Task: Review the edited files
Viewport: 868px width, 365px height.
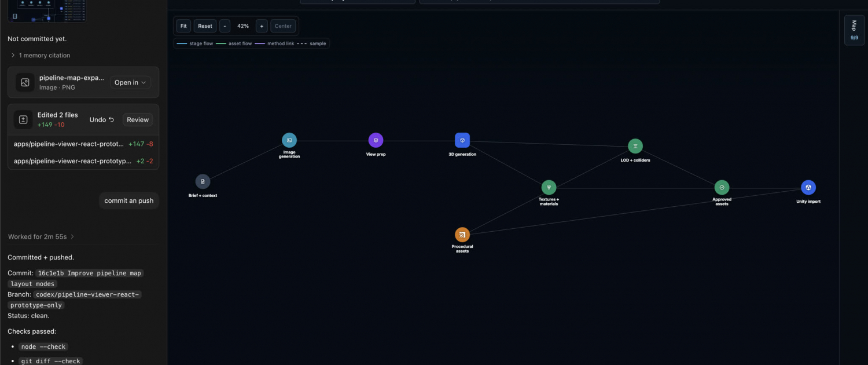Action: [x=138, y=120]
